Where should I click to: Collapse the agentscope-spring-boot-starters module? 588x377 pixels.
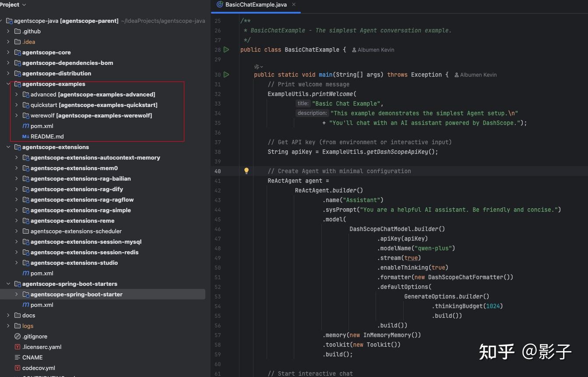(x=8, y=284)
